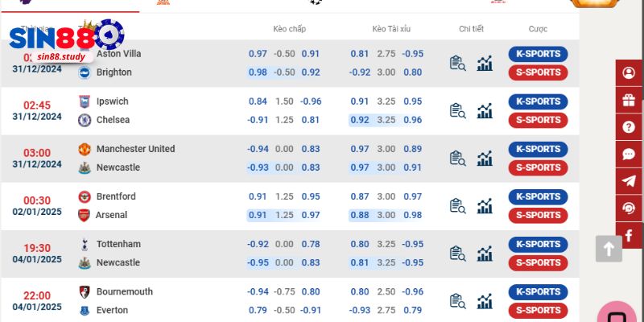Open match details icon for Brentford vs Arsenal
Viewport: 644px width, 322px height.
pyautogui.click(x=457, y=206)
